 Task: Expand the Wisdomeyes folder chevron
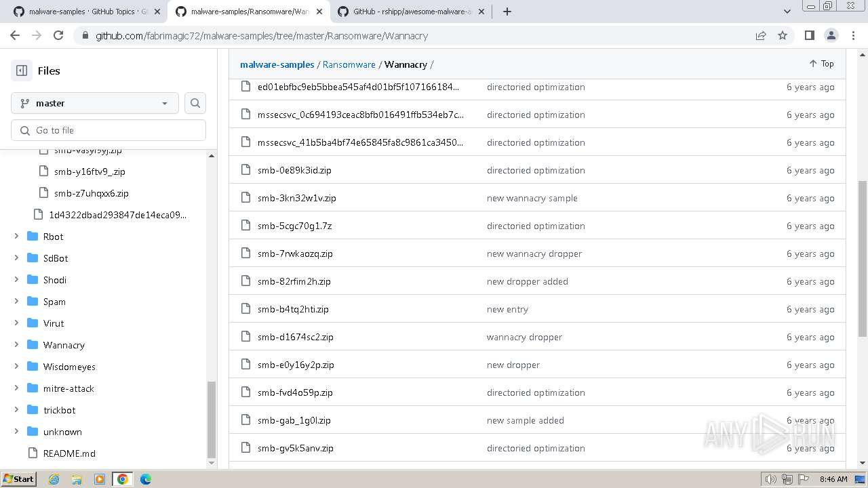(x=16, y=367)
